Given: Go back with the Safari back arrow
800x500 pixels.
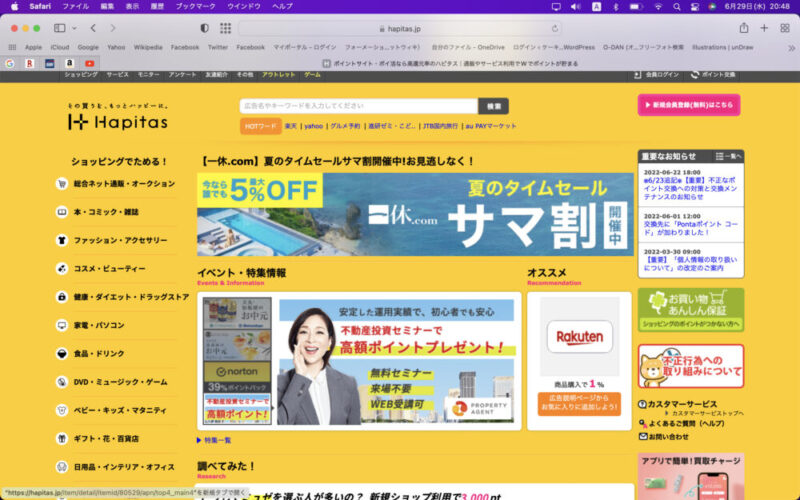Looking at the screenshot, I should click(93, 29).
